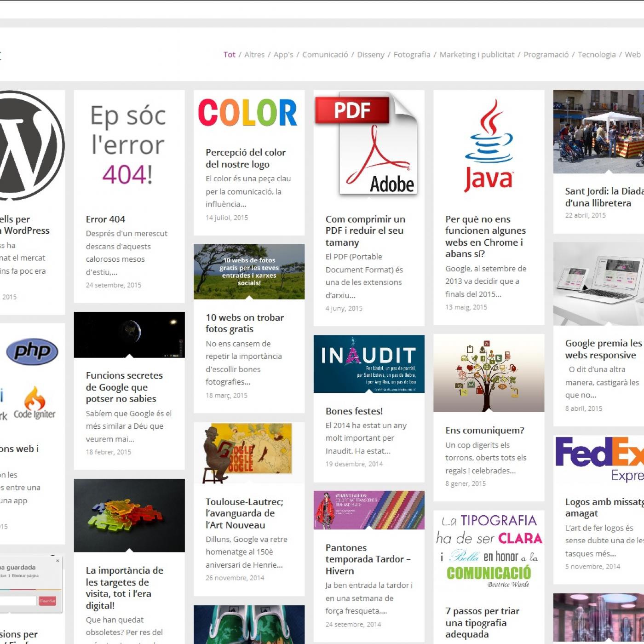Image resolution: width=644 pixels, height=644 pixels.
Task: Click the CodeIgniter flame logo
Action: click(x=35, y=403)
